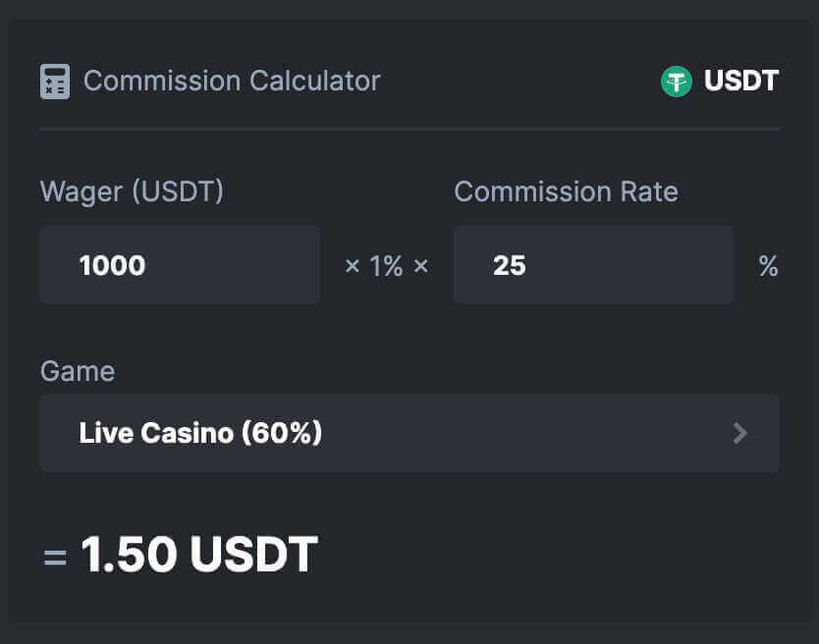
Task: Select the Live Casino (60%) text
Action: click(x=200, y=433)
